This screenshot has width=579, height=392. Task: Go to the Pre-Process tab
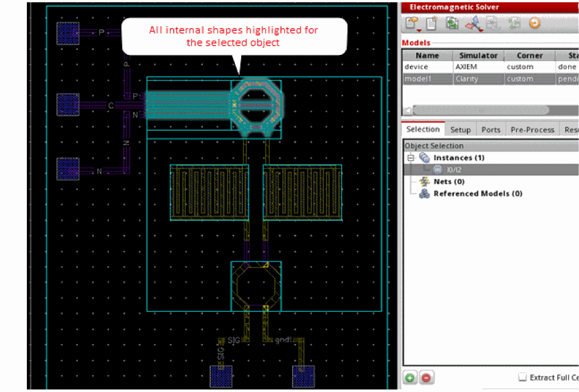[x=532, y=130]
